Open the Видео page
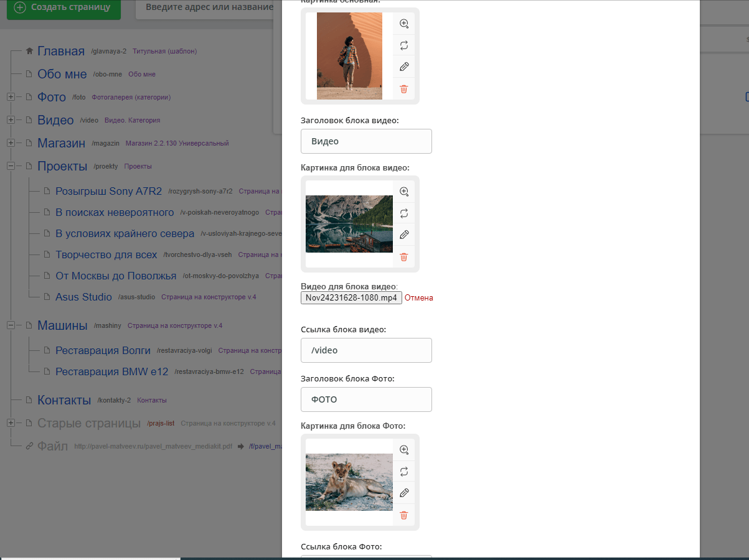The width and height of the screenshot is (749, 560). coord(55,120)
